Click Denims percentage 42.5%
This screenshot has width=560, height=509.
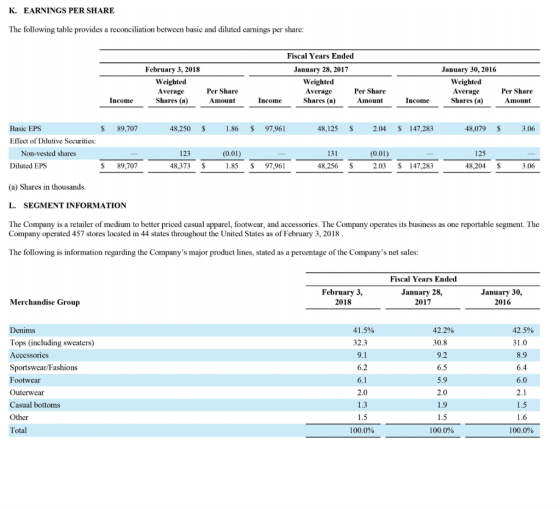click(523, 330)
